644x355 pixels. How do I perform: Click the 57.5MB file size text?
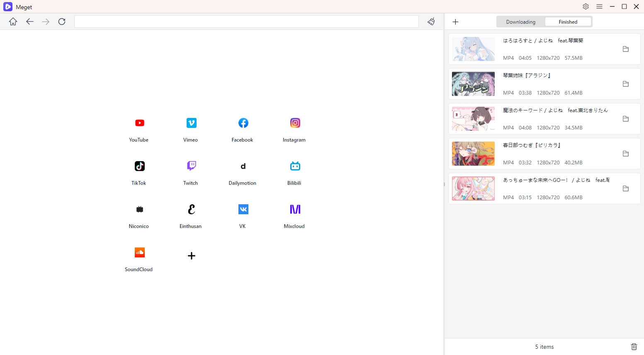pyautogui.click(x=574, y=58)
